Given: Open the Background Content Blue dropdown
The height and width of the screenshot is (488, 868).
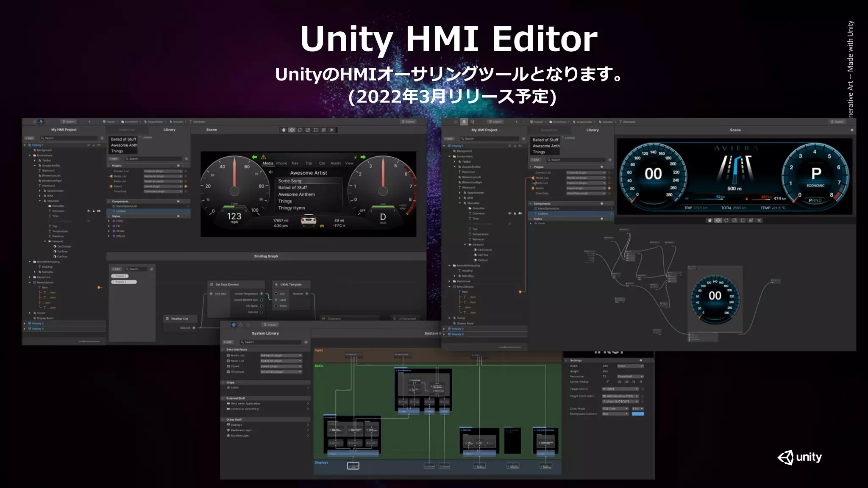Looking at the screenshot, I should point(615,414).
